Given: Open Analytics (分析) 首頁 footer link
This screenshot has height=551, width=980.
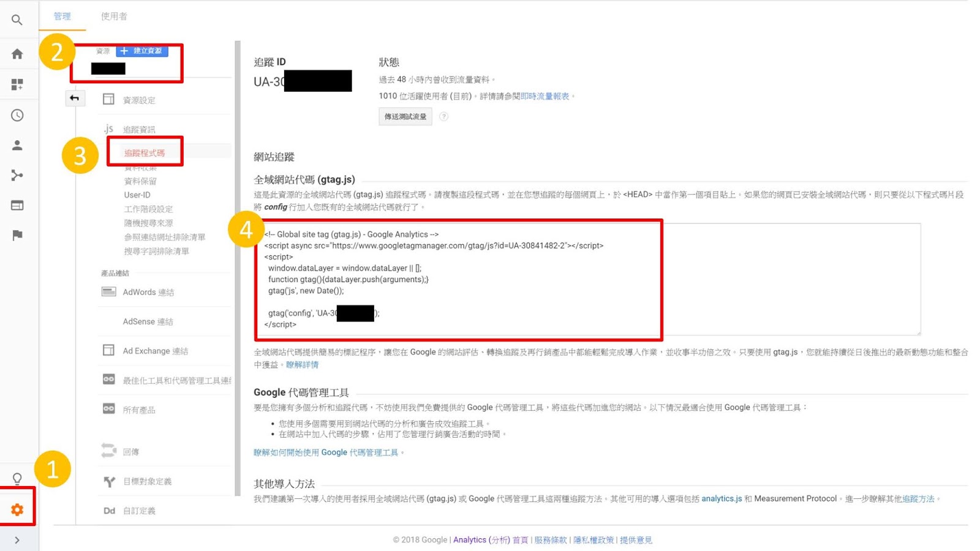Looking at the screenshot, I should pyautogui.click(x=491, y=540).
